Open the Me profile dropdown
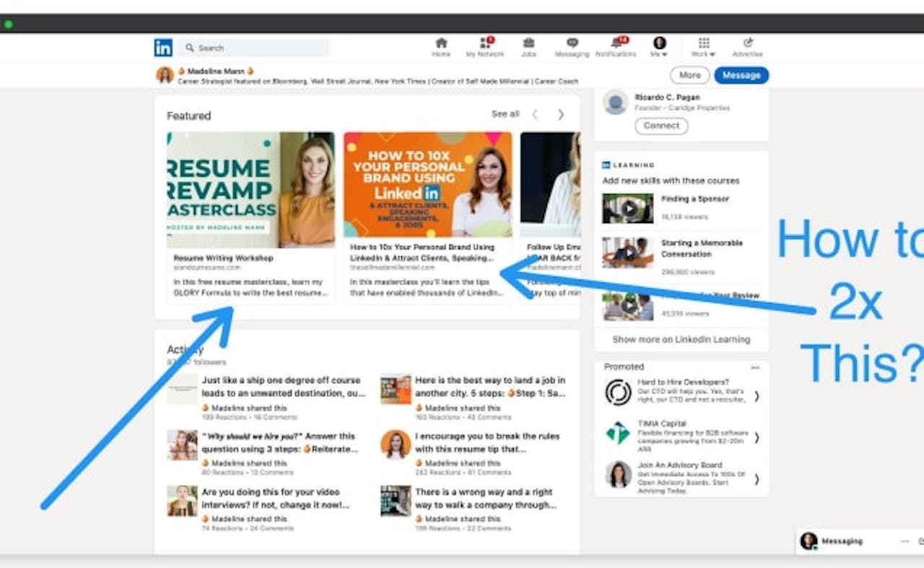This screenshot has width=924, height=568. (659, 48)
